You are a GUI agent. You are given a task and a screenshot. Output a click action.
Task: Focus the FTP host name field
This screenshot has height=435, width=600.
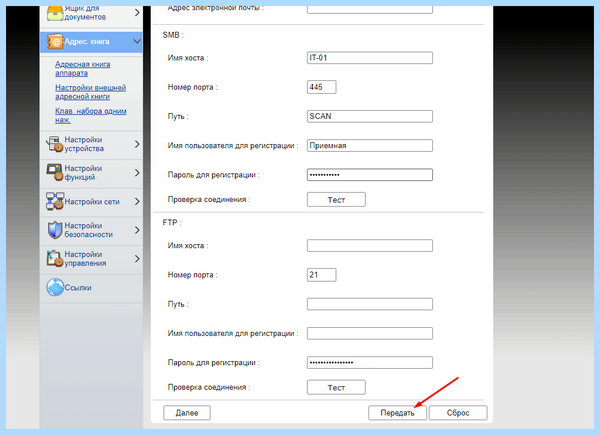click(x=370, y=246)
